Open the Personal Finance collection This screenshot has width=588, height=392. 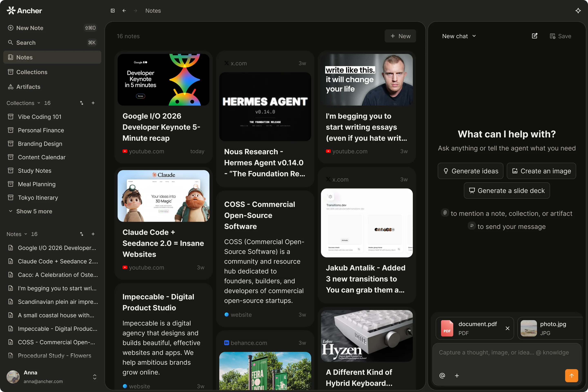(52, 130)
